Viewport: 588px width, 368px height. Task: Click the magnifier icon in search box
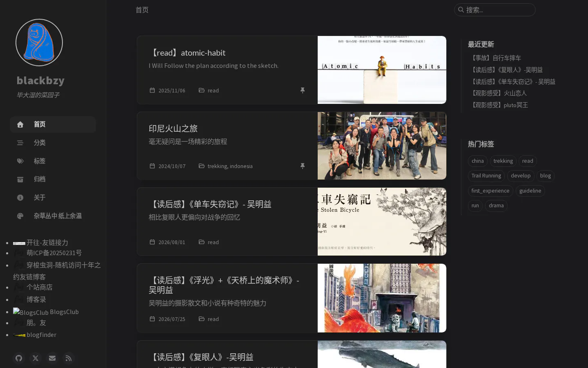[x=461, y=10]
